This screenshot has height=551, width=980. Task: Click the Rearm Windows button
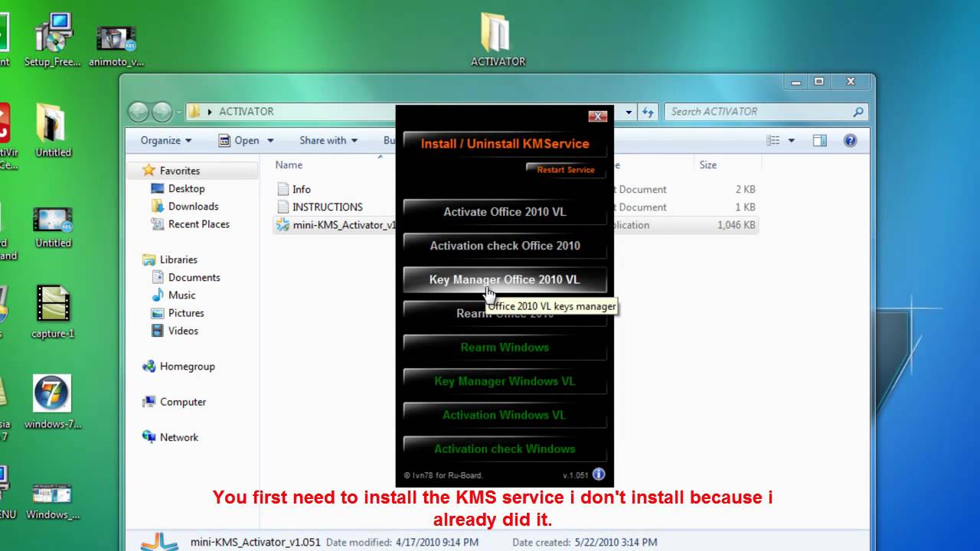(505, 347)
